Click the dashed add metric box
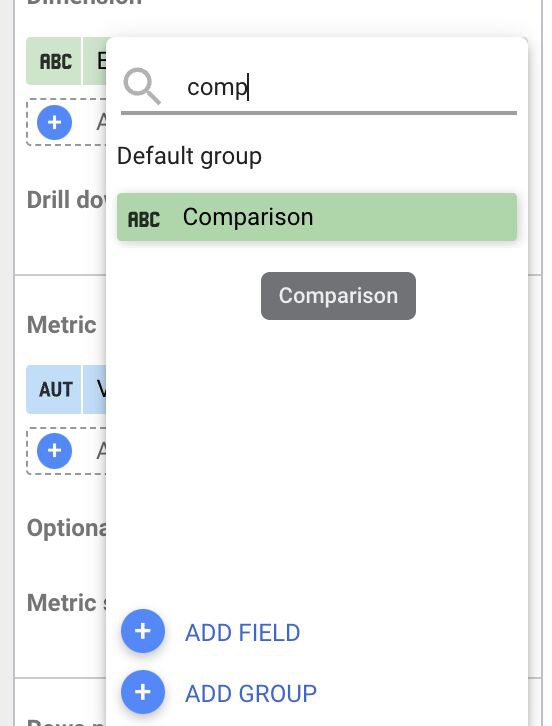 coord(67,451)
